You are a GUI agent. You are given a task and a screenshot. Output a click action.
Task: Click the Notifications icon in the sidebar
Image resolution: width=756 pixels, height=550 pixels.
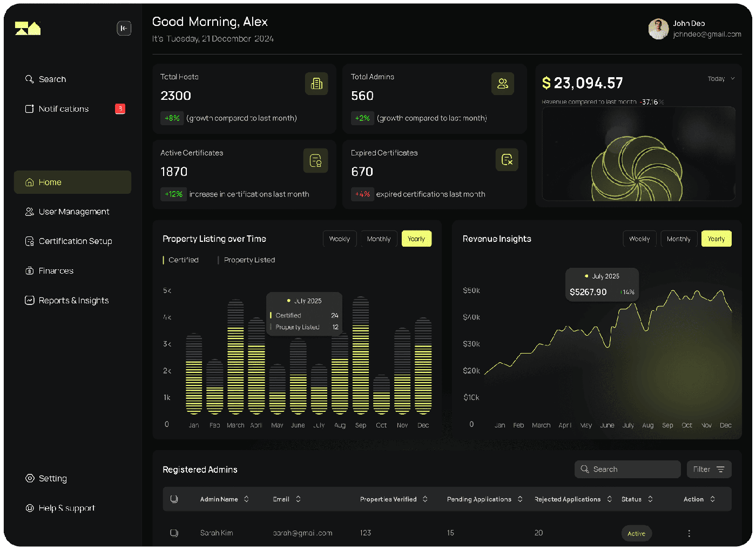coord(30,109)
